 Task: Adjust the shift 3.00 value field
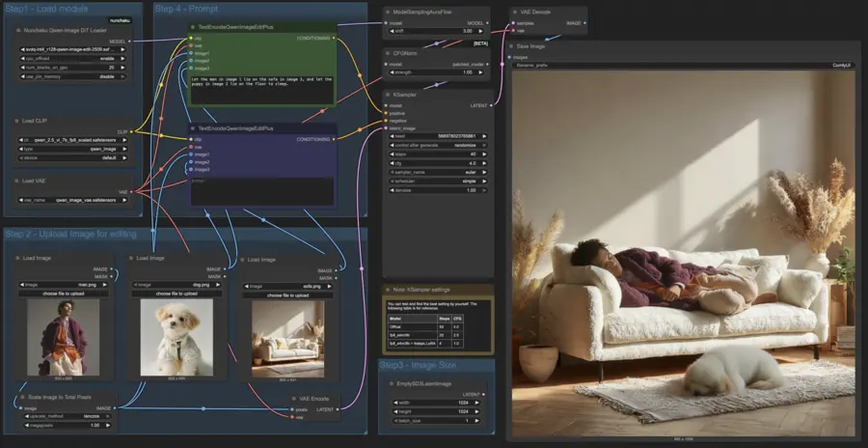click(439, 31)
